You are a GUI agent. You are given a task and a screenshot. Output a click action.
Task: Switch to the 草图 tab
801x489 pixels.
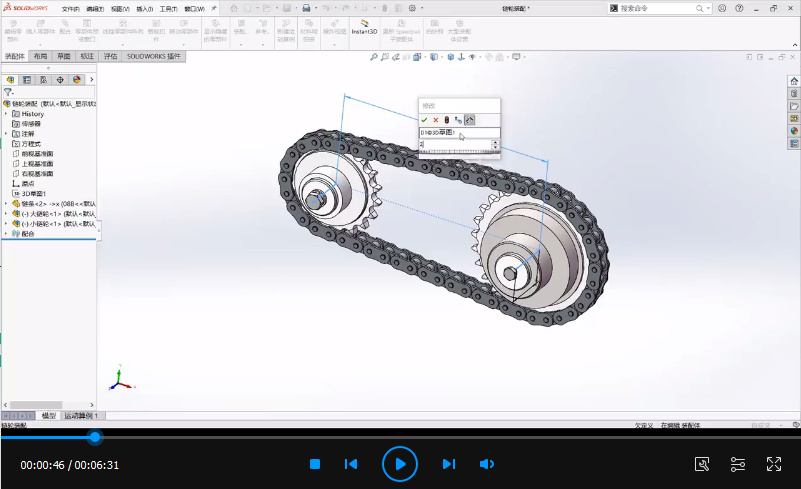[64, 56]
